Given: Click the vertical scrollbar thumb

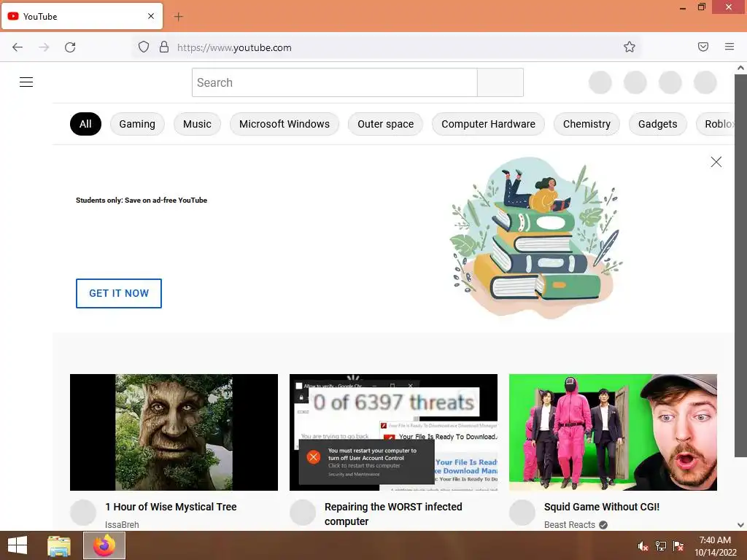Looking at the screenshot, I should click(740, 265).
